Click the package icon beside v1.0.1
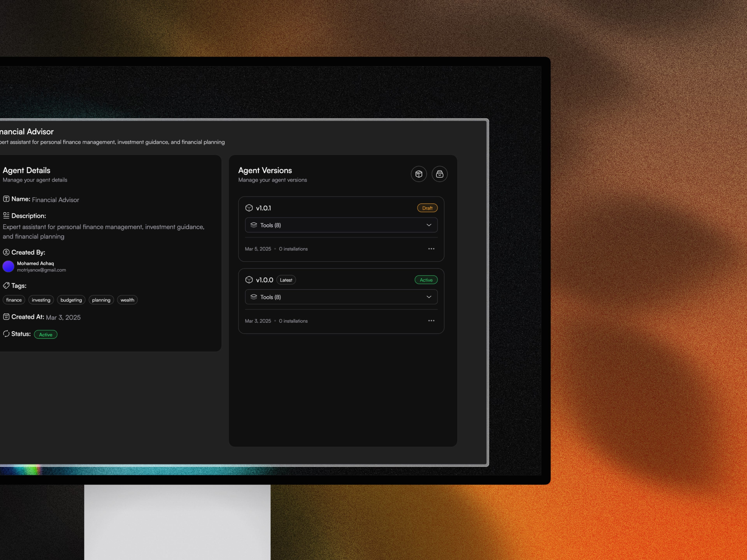 pos(249,208)
